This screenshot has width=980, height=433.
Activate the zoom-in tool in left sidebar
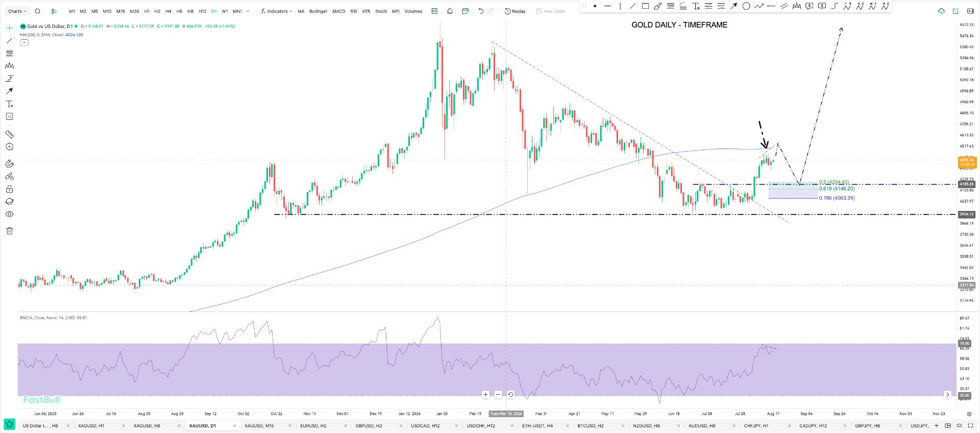pos(9,147)
